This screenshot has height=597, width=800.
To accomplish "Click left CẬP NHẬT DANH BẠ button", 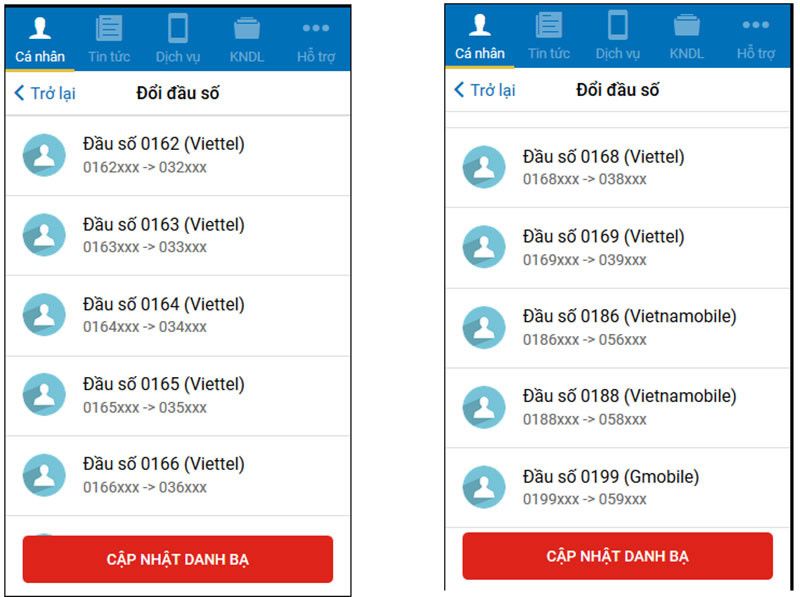I will [178, 559].
